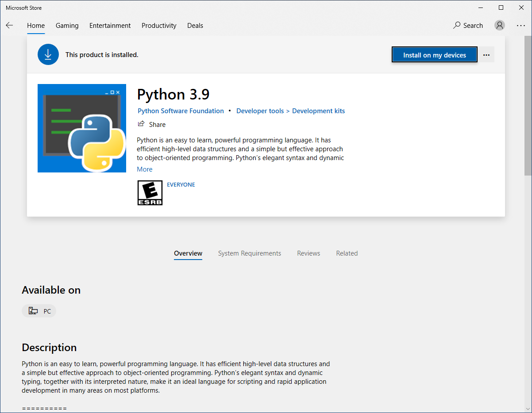Open Python Software Foundation publisher link

click(x=181, y=111)
